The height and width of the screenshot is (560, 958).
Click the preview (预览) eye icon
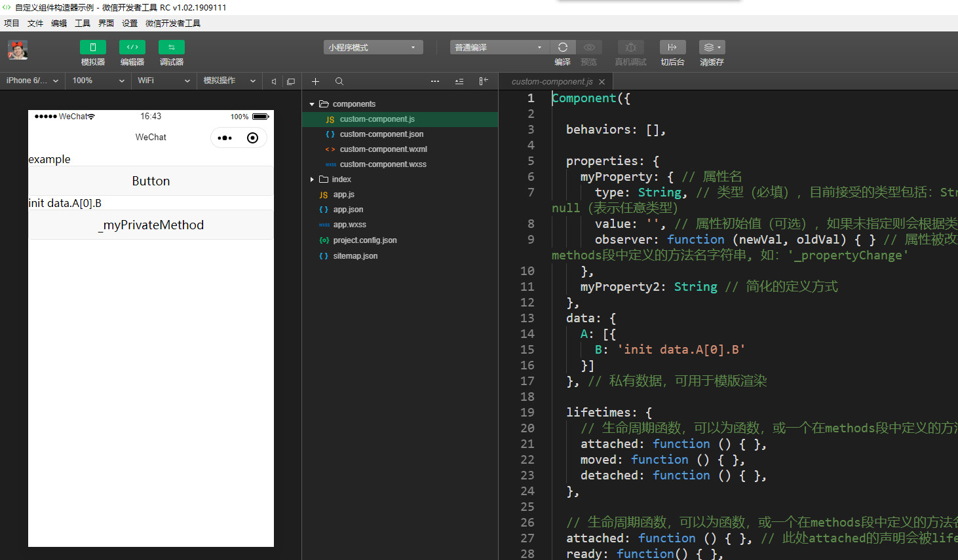(x=589, y=47)
